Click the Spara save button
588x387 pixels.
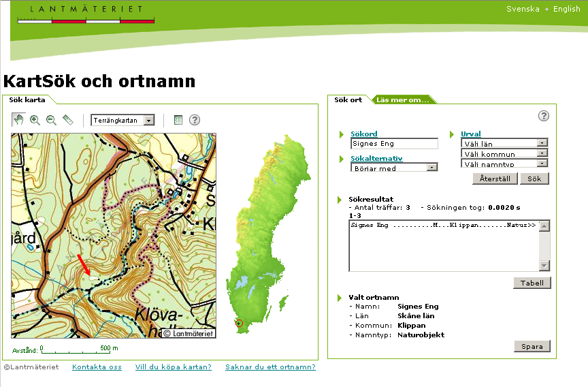532,347
